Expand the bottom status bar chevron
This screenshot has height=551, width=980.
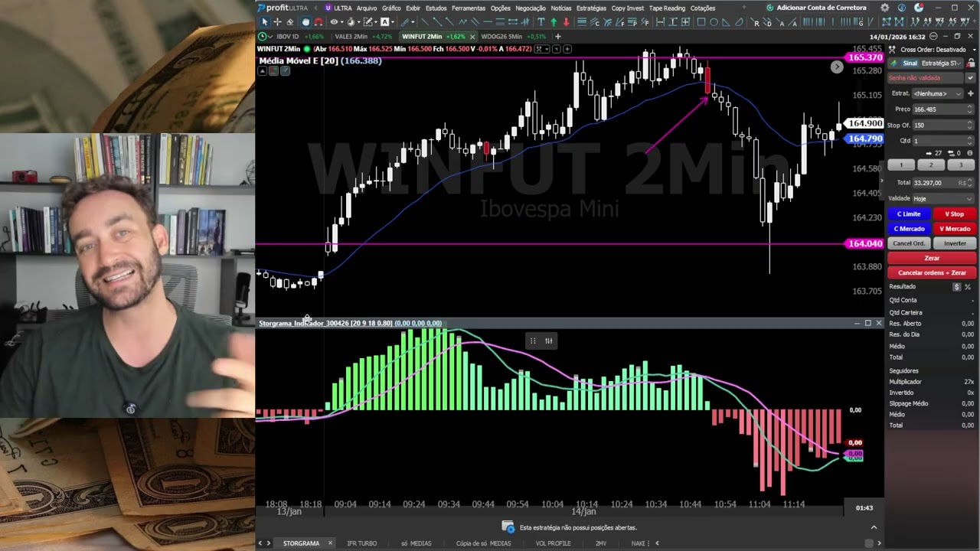click(874, 527)
